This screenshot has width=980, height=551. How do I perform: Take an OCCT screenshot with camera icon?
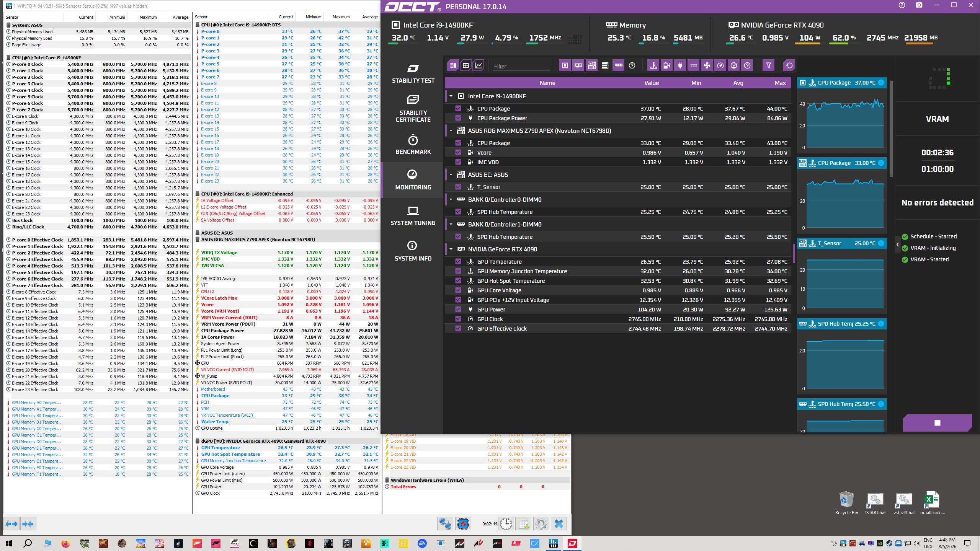click(919, 5)
